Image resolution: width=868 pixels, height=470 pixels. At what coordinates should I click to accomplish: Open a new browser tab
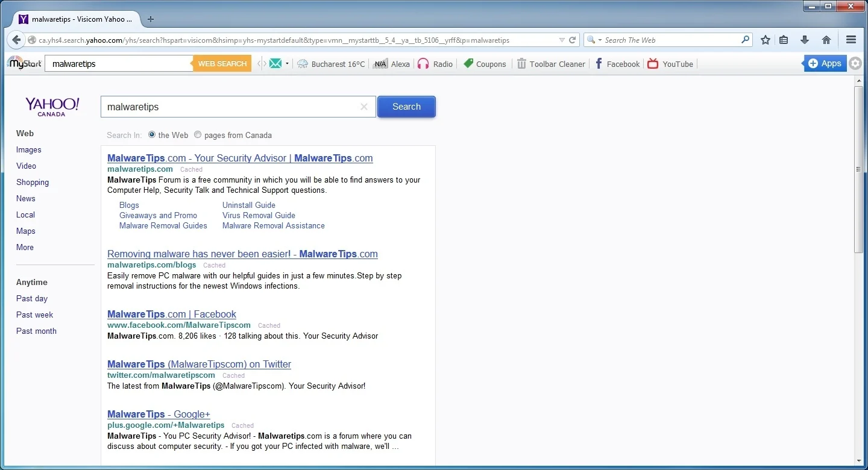pos(151,19)
